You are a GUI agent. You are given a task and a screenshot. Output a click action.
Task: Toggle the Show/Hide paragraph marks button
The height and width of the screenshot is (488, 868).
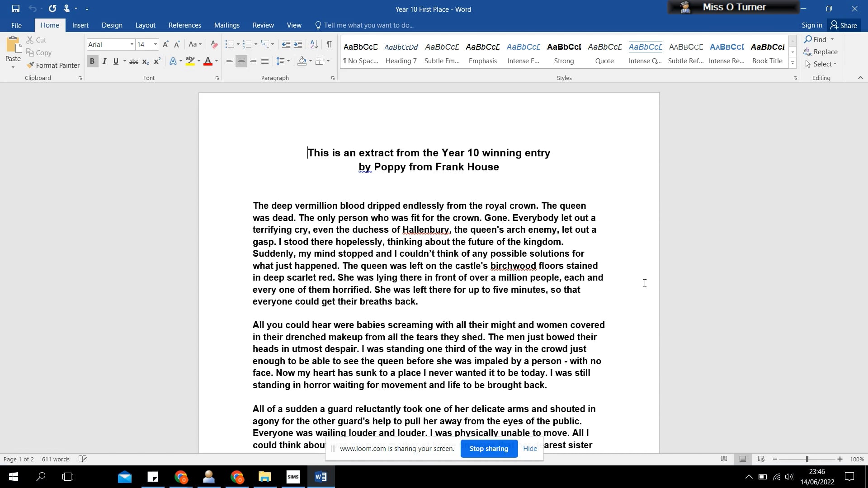(x=329, y=44)
